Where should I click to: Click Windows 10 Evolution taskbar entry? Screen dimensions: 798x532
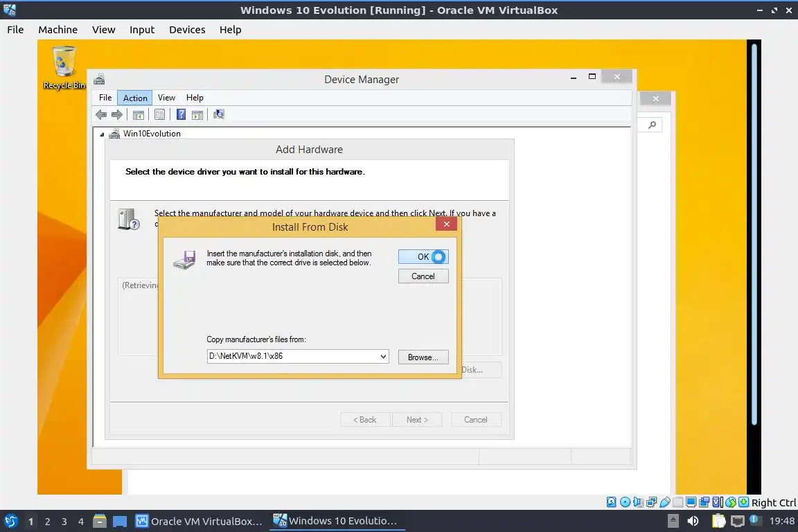pos(337,521)
